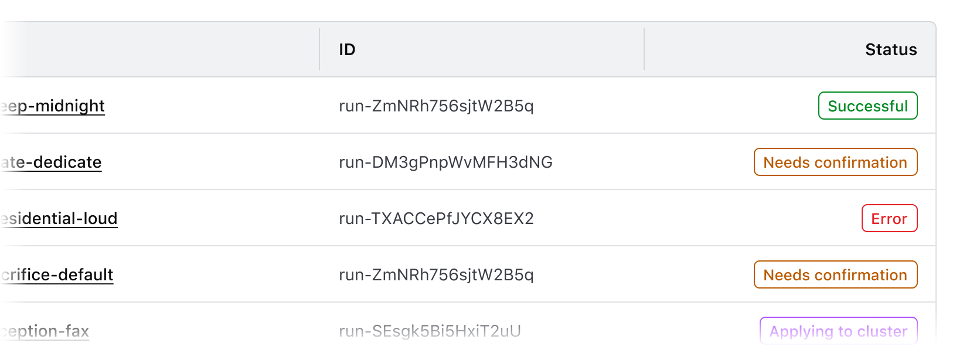Open the faded 'ception-fax' run link
980x346 pixels.
pyautogui.click(x=46, y=331)
